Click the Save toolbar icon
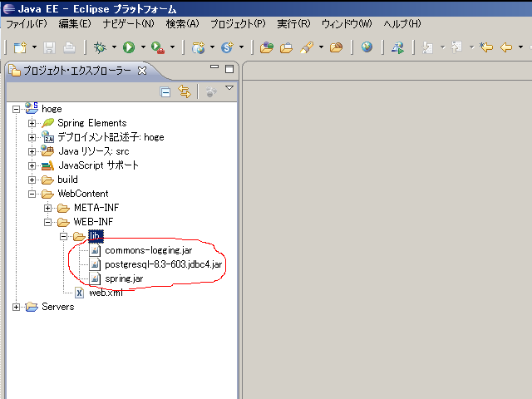 coord(50,47)
